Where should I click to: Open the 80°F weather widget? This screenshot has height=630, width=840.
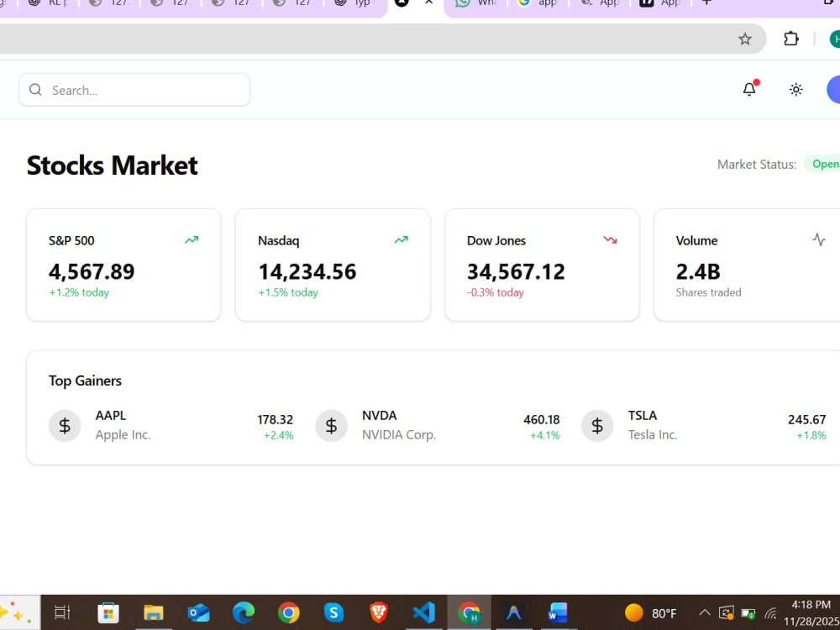click(650, 612)
